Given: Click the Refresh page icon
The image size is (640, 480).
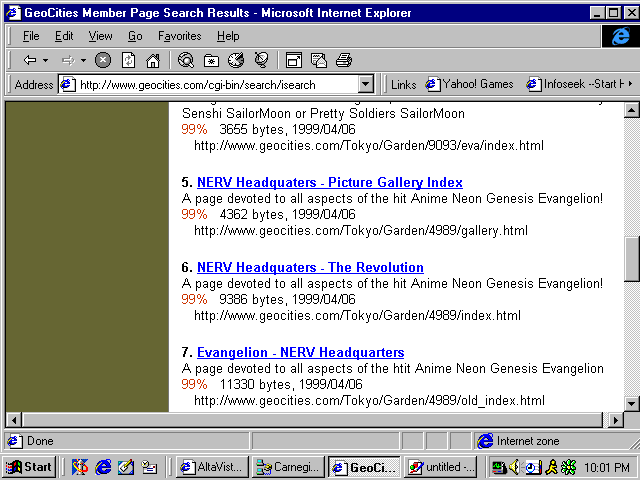Looking at the screenshot, I should pyautogui.click(x=128, y=60).
